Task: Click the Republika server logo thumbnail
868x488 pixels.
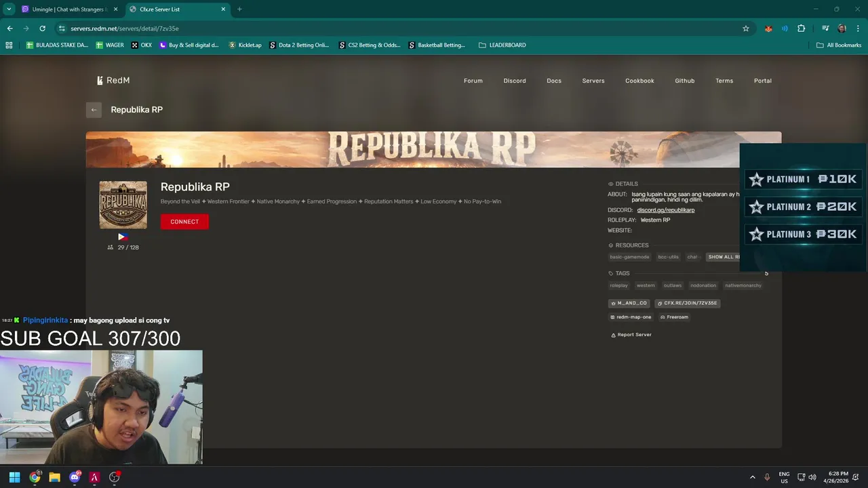Action: [123, 205]
